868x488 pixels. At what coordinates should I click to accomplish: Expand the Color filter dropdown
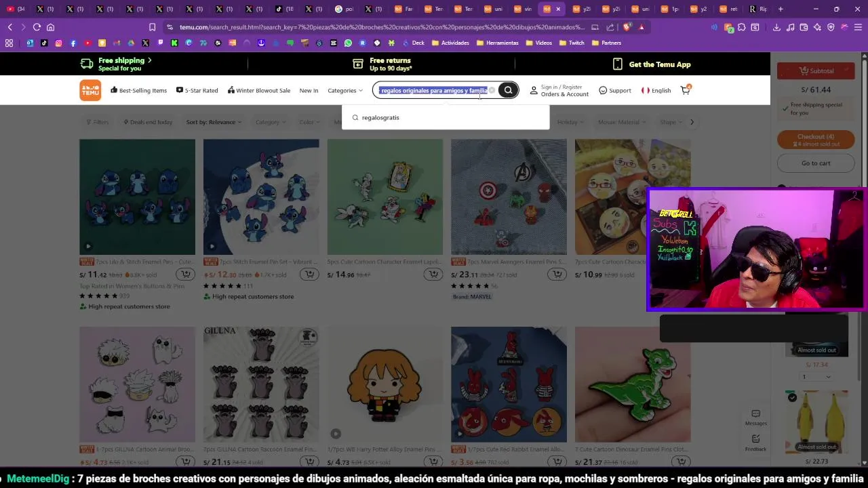coord(309,122)
